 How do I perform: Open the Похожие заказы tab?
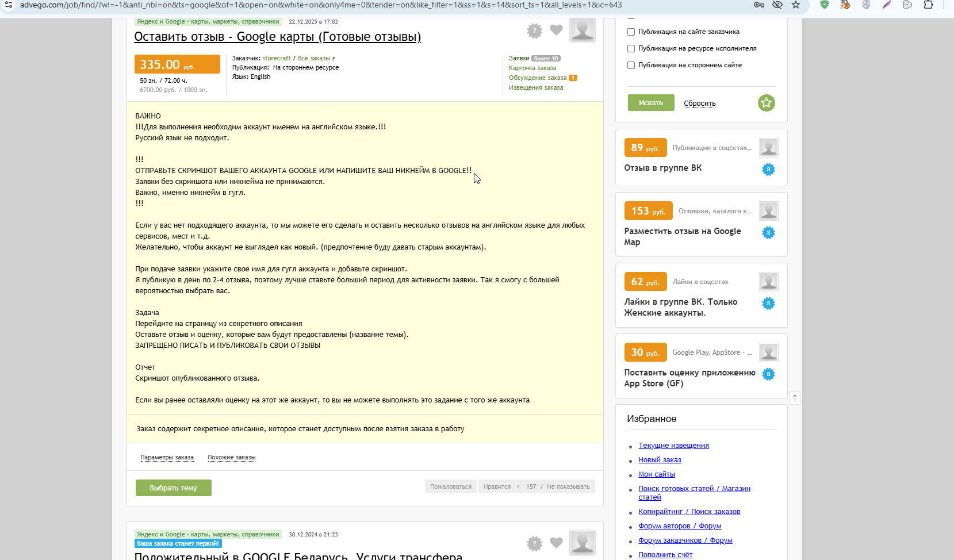tap(232, 458)
